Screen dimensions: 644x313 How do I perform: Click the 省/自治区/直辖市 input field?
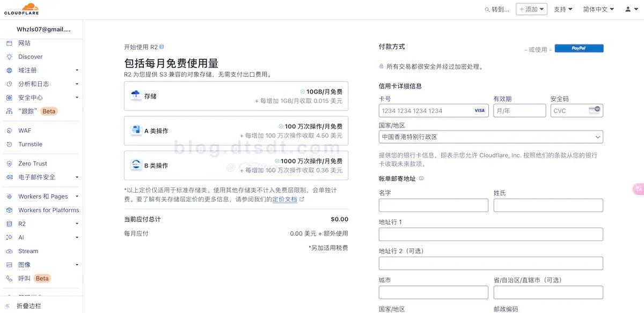click(x=548, y=292)
